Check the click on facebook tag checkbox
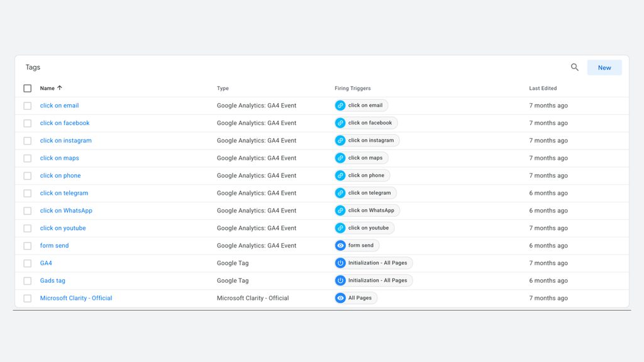The width and height of the screenshot is (644, 362). pos(28,123)
